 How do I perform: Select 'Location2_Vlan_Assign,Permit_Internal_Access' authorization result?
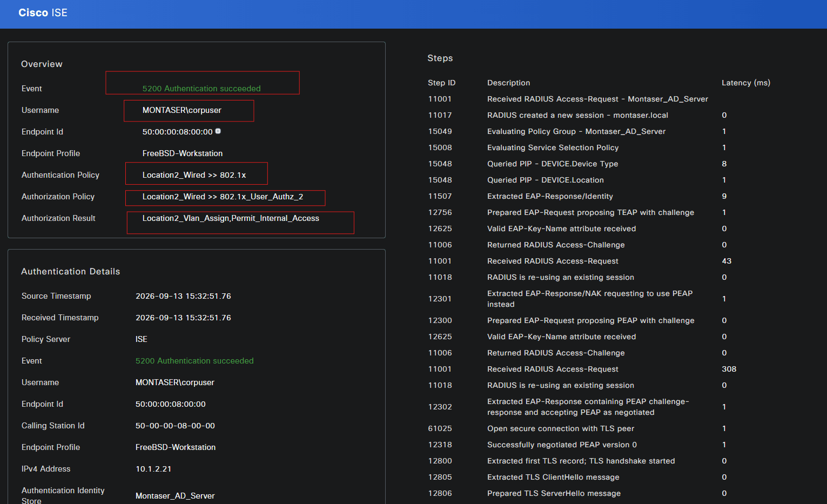tap(231, 218)
